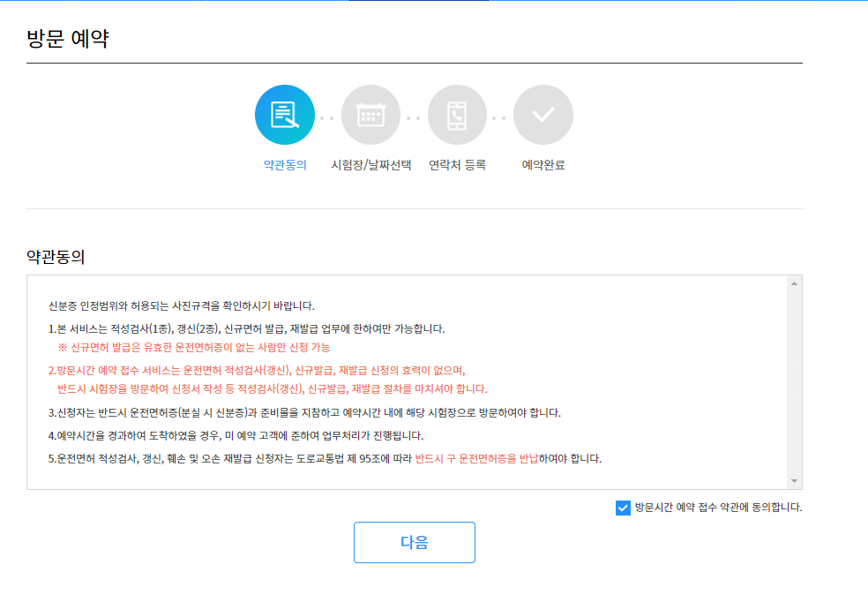Click the 다음 button
868x610 pixels.
click(415, 542)
